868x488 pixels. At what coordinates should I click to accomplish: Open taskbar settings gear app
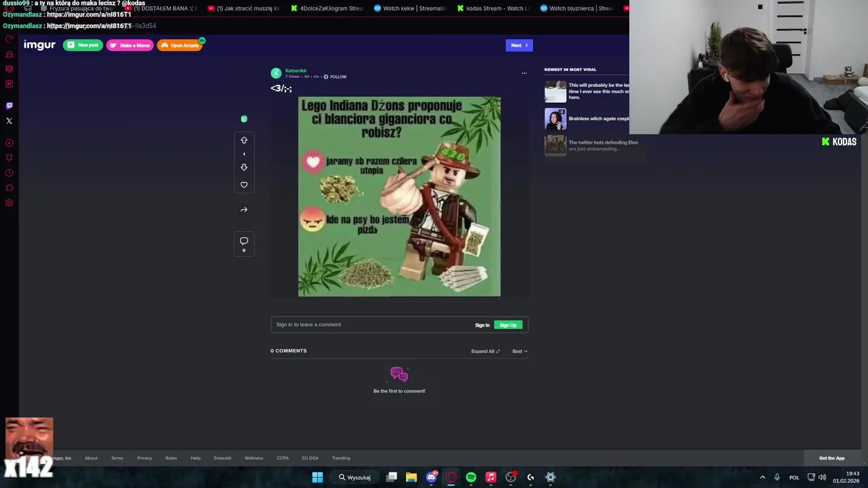point(551,477)
